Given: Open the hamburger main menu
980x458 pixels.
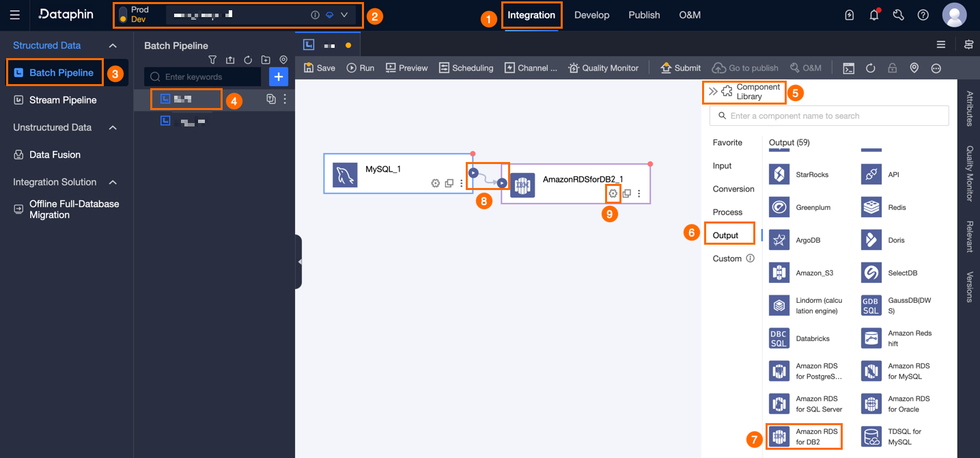Looking at the screenshot, I should 15,14.
